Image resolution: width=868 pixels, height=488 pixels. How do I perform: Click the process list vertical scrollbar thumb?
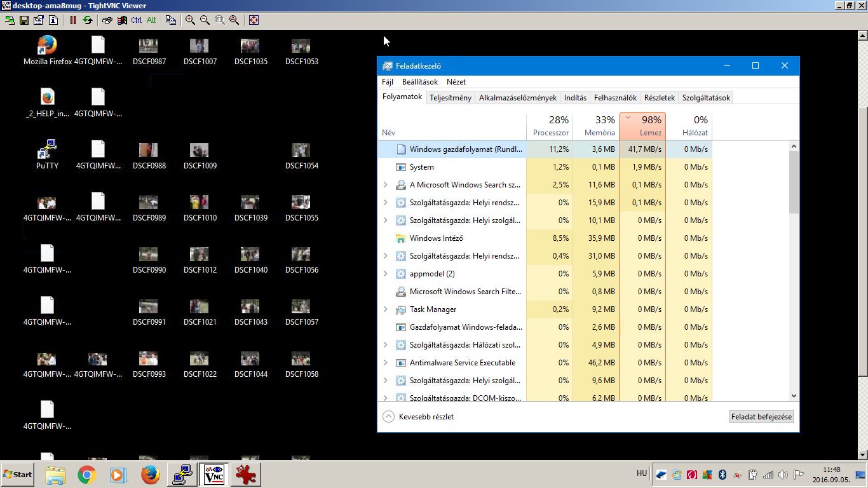pos(794,182)
